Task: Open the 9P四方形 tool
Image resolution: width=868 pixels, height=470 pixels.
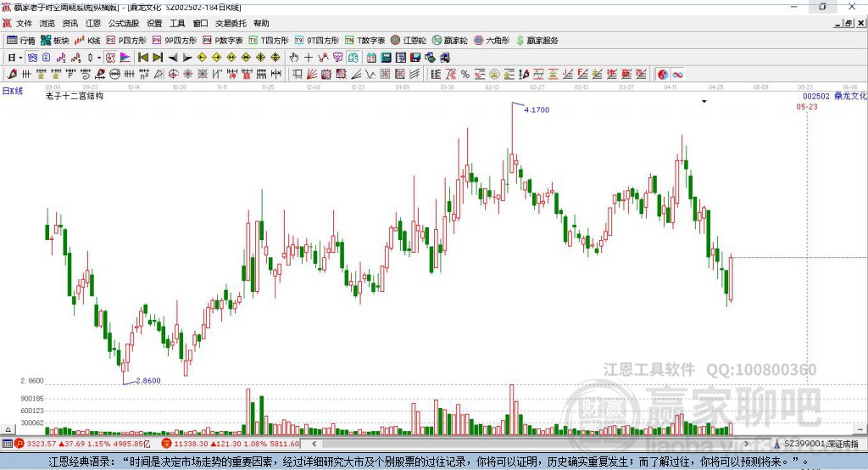Action: pyautogui.click(x=175, y=41)
